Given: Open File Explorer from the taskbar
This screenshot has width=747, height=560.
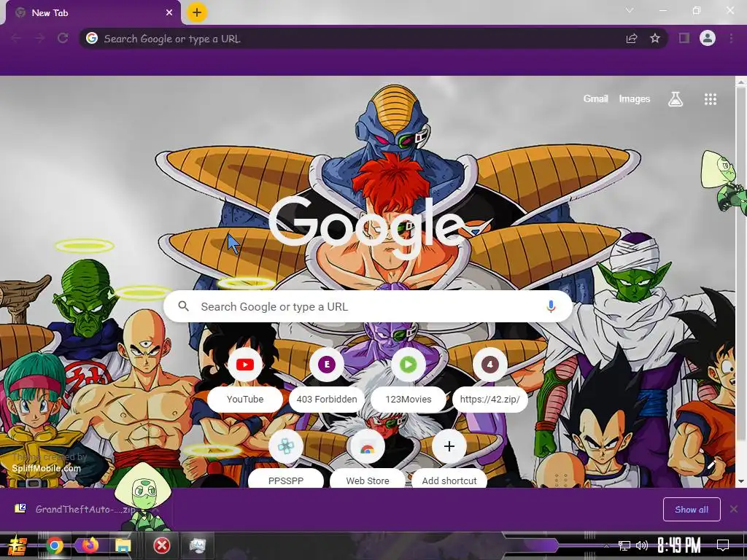Looking at the screenshot, I should pos(123,545).
